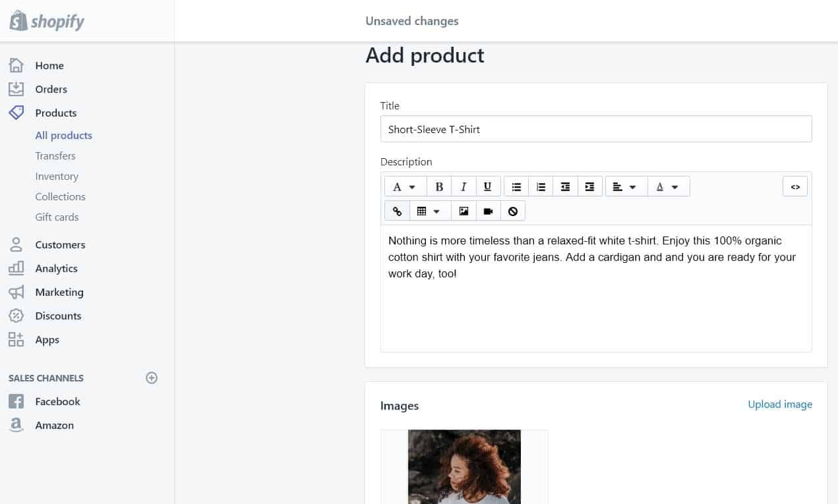
Task: Click the Upload image link
Action: 780,405
